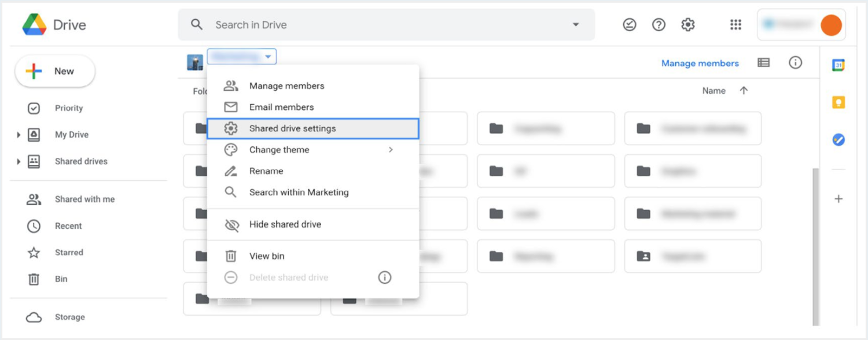
Task: Choose Hide shared drive
Action: [x=313, y=224]
